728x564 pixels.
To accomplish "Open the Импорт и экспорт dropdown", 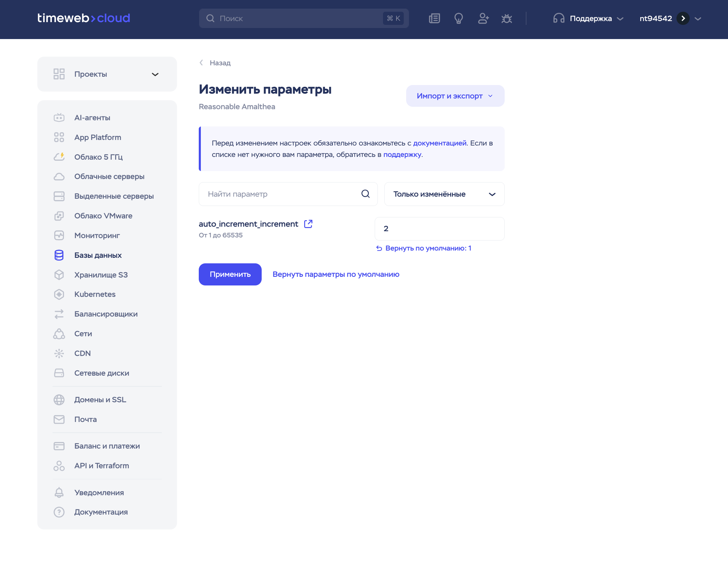I will [455, 96].
